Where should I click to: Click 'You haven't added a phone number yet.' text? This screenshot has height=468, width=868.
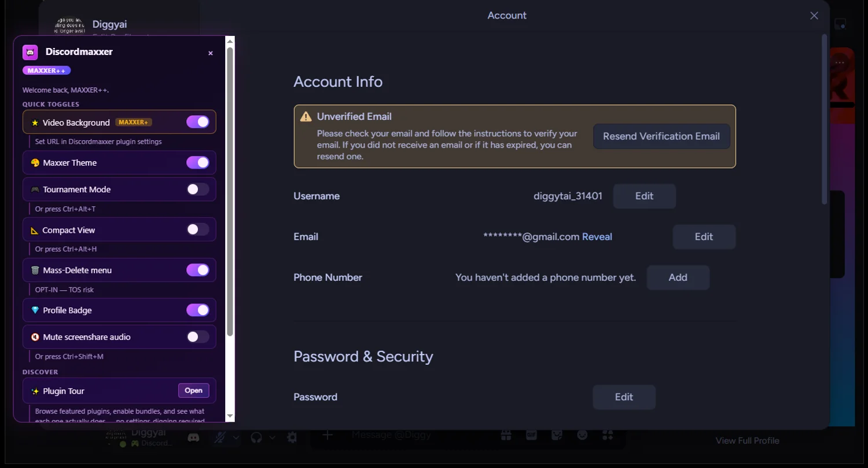click(546, 277)
